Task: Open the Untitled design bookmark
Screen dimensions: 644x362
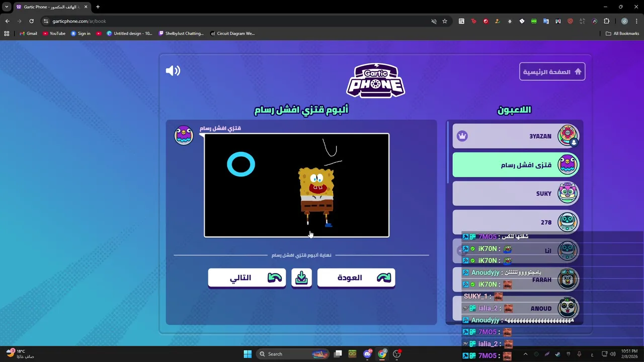Action: point(129,34)
